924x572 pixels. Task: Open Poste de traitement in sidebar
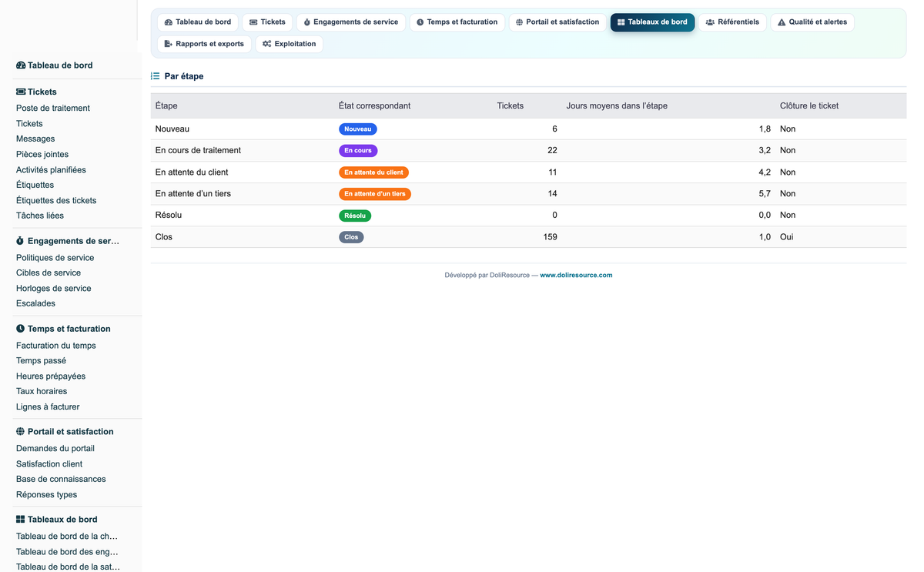(53, 109)
